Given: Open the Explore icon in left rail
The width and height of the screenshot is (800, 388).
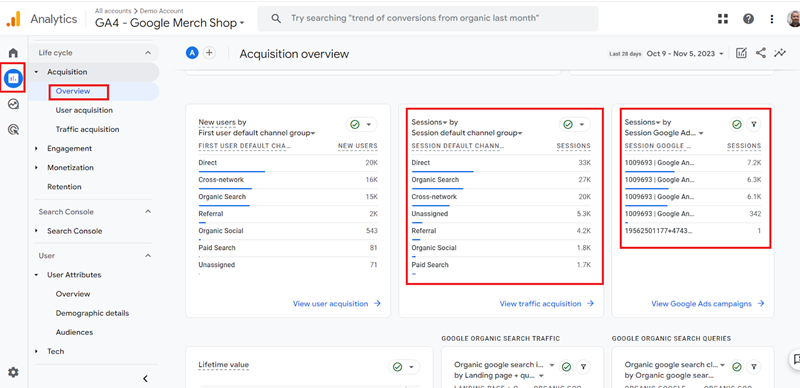Looking at the screenshot, I should click(13, 104).
